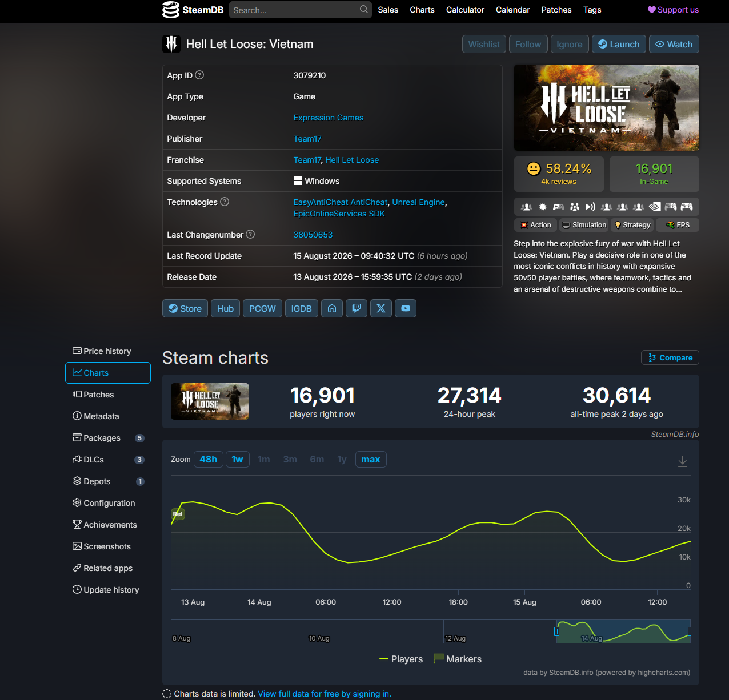Open Update history in the sidebar
Screen dimensions: 729x700
pos(108,590)
